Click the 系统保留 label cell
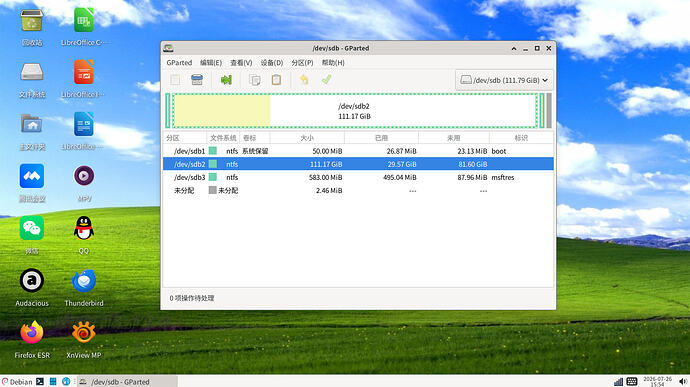Screen dimensions: 690x387 pos(255,151)
